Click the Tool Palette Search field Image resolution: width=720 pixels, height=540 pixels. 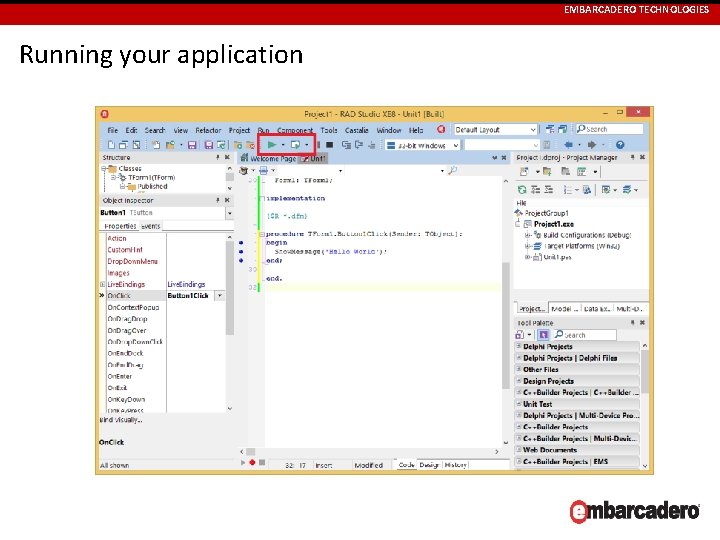[x=585, y=335]
